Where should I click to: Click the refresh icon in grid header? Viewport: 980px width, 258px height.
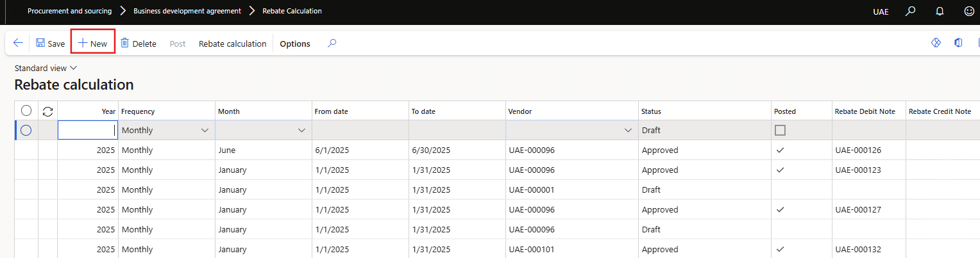pyautogui.click(x=47, y=111)
